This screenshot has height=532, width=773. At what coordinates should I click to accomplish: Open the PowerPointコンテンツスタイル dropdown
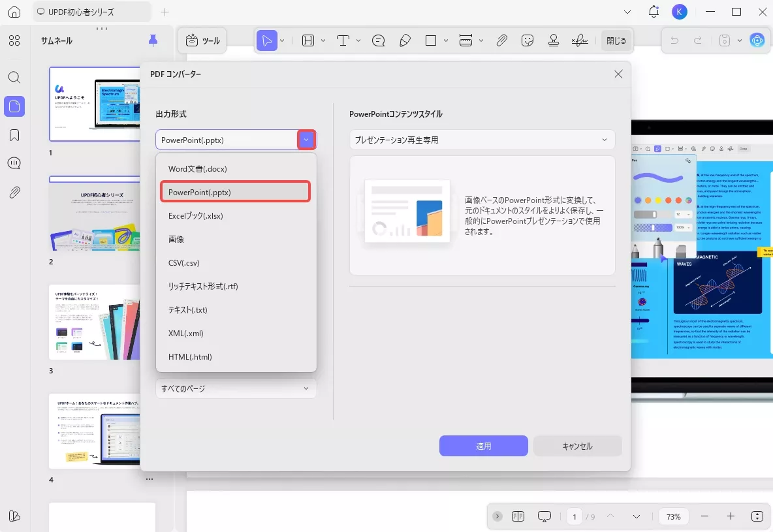(482, 139)
